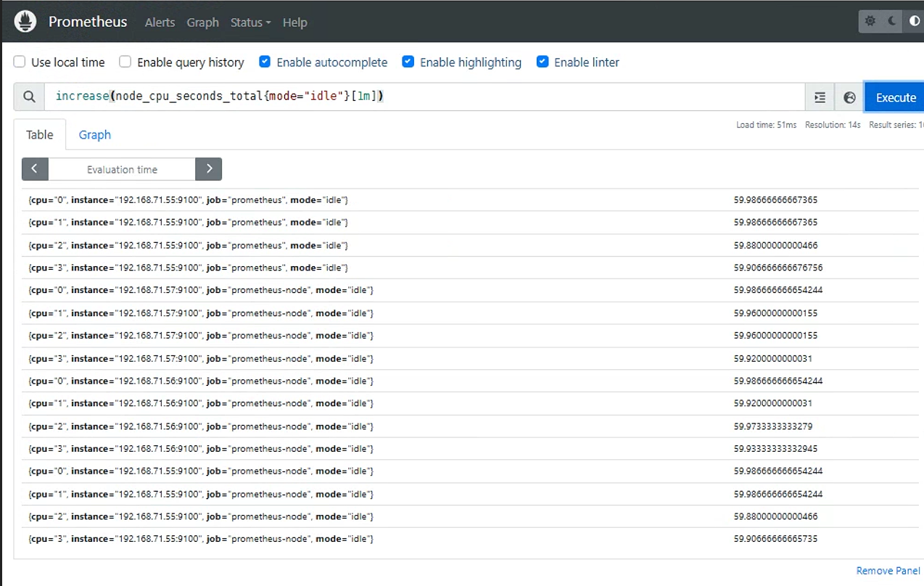Select the value 59.90666666665735
This screenshot has width=924, height=586.
tap(775, 539)
